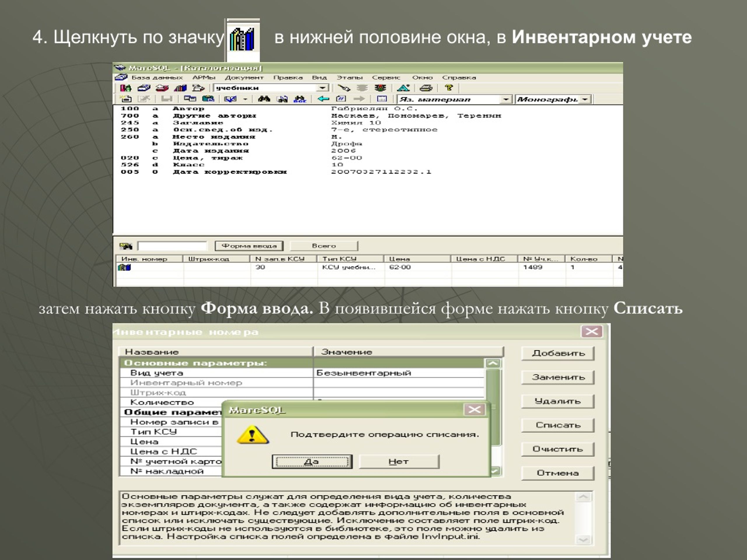
Task: Click the Цена с НДС column header
Action: coord(484,259)
